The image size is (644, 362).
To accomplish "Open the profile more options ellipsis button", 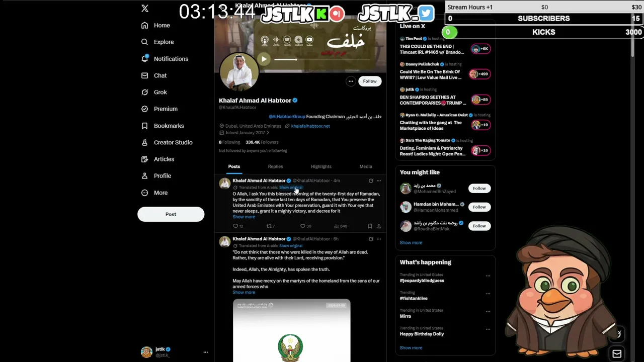I will point(351,81).
